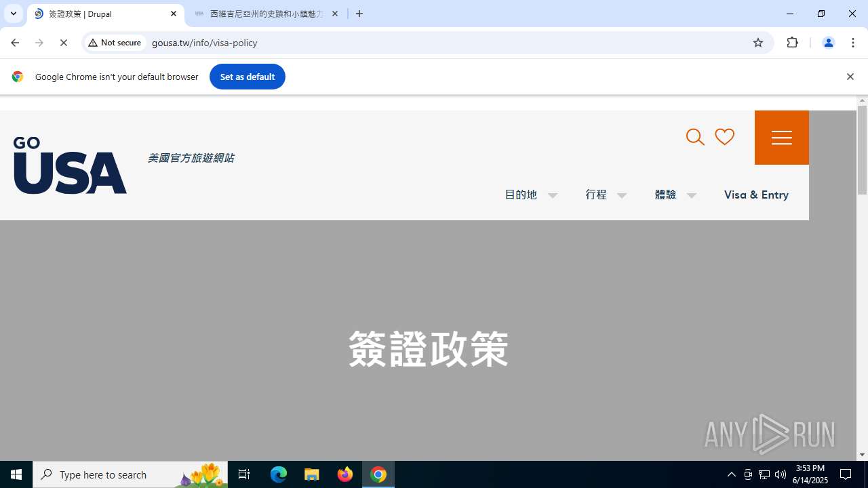Screen dimensions: 868x488
Task: Click the Chrome taskbar icon
Action: 378,474
